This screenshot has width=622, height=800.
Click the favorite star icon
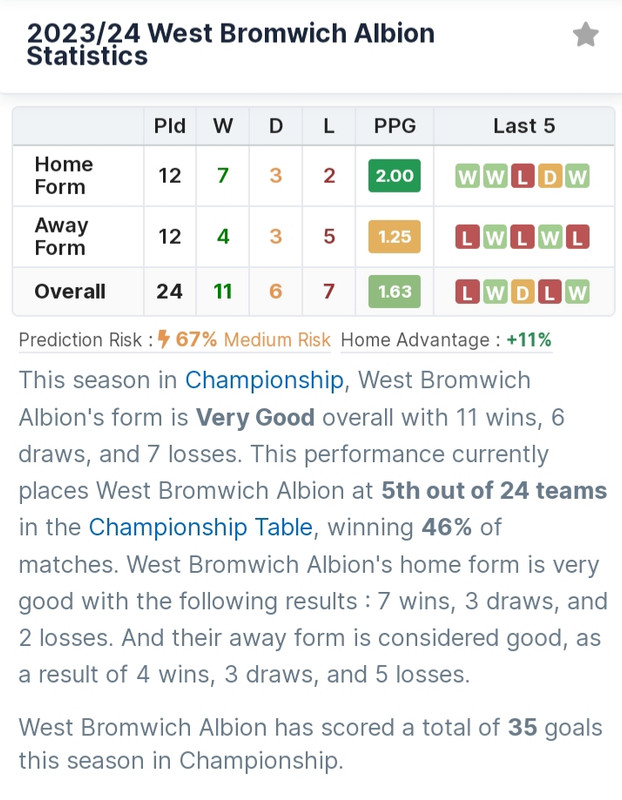click(585, 35)
